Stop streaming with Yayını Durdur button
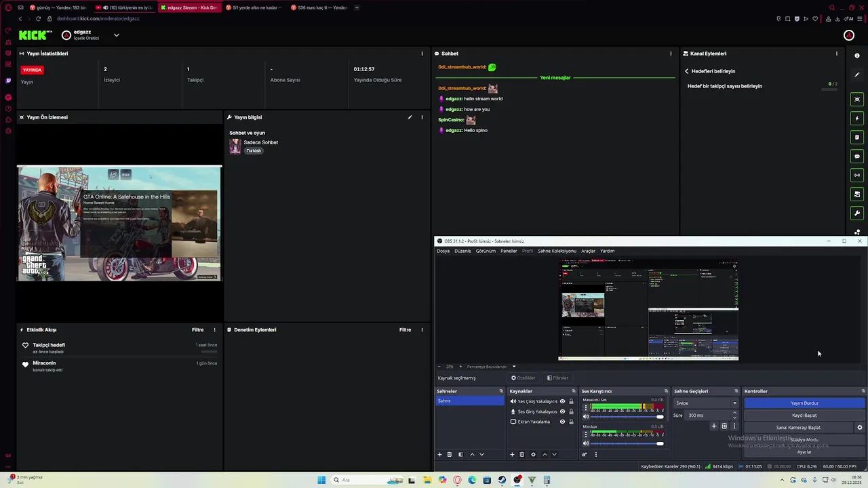 (x=804, y=403)
